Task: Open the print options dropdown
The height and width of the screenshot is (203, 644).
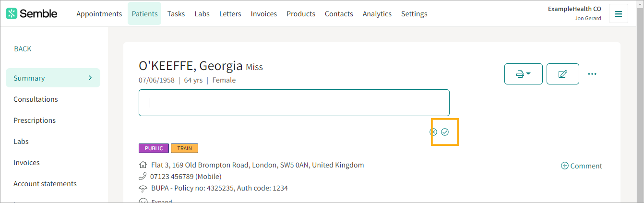Action: 524,74
